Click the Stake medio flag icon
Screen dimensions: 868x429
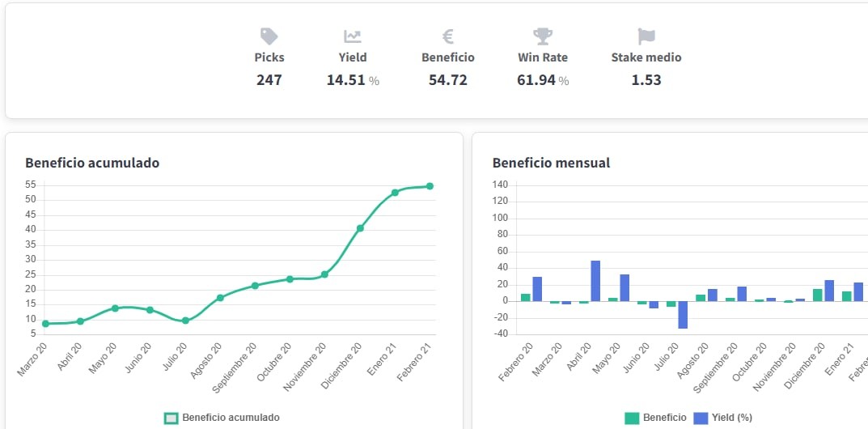(646, 36)
